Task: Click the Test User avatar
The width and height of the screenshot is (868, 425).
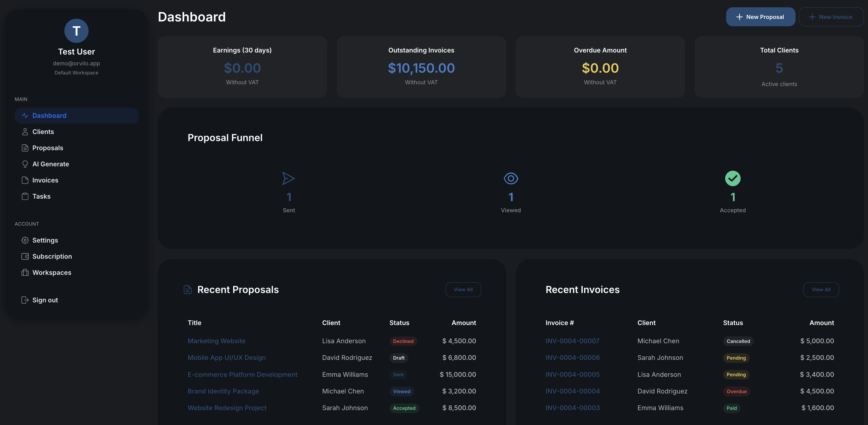Action: click(x=76, y=30)
